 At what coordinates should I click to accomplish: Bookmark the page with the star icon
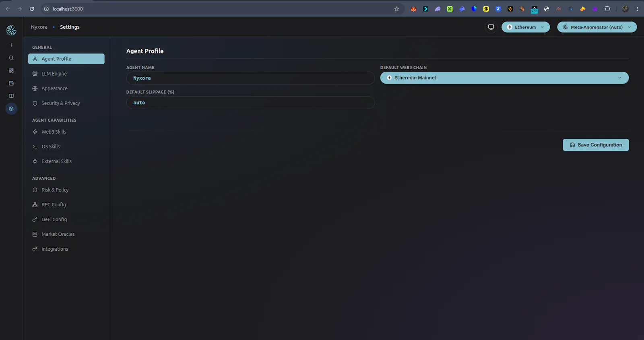click(396, 9)
